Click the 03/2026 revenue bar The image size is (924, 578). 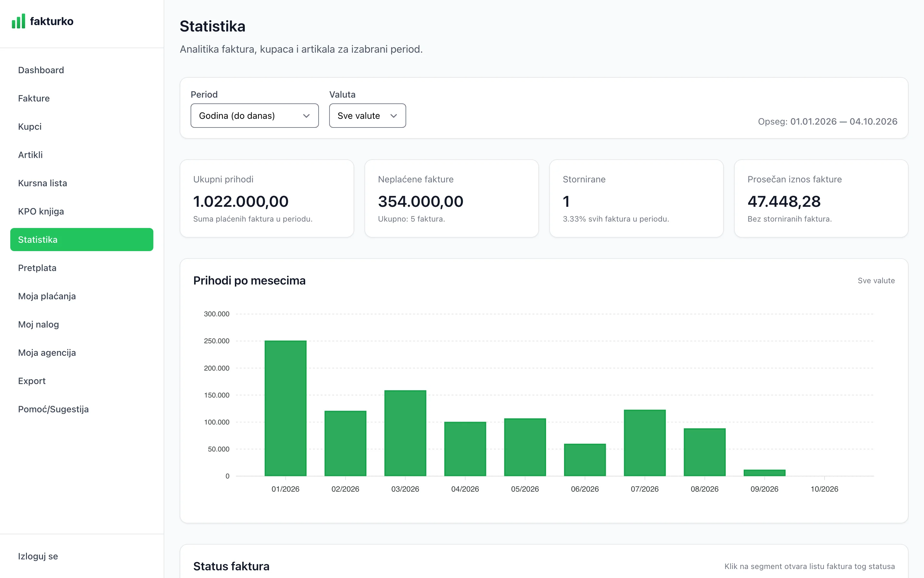click(x=405, y=433)
